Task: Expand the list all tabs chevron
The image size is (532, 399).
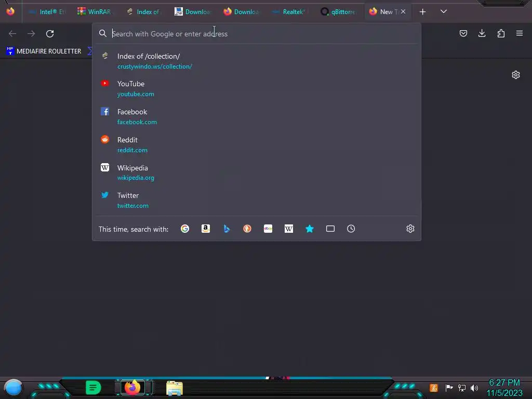Action: point(444,11)
